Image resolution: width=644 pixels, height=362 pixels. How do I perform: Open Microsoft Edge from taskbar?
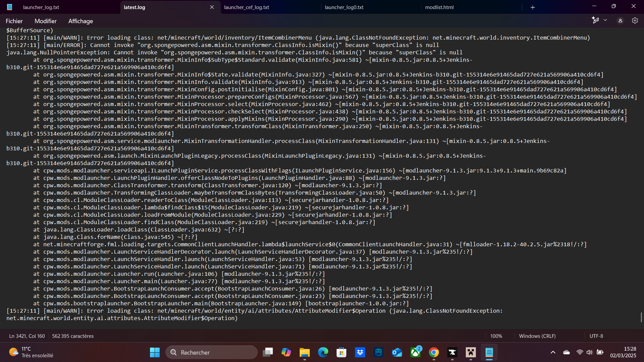pyautogui.click(x=323, y=352)
